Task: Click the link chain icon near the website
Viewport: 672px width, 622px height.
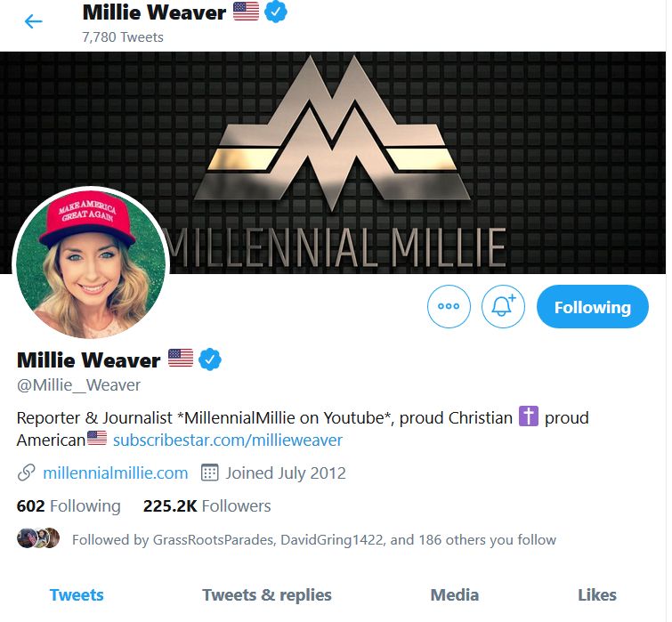Action: (26, 473)
